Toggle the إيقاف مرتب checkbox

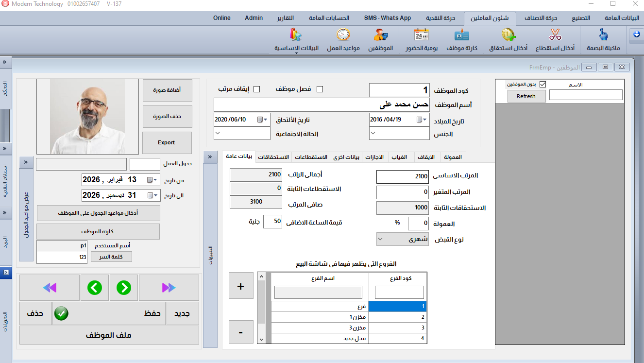(257, 89)
